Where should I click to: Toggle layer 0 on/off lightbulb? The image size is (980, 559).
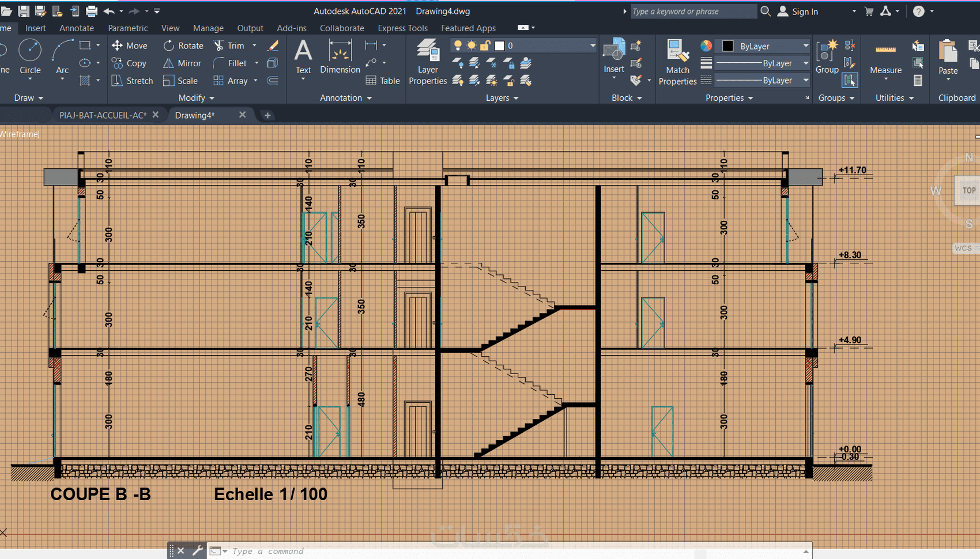click(458, 46)
